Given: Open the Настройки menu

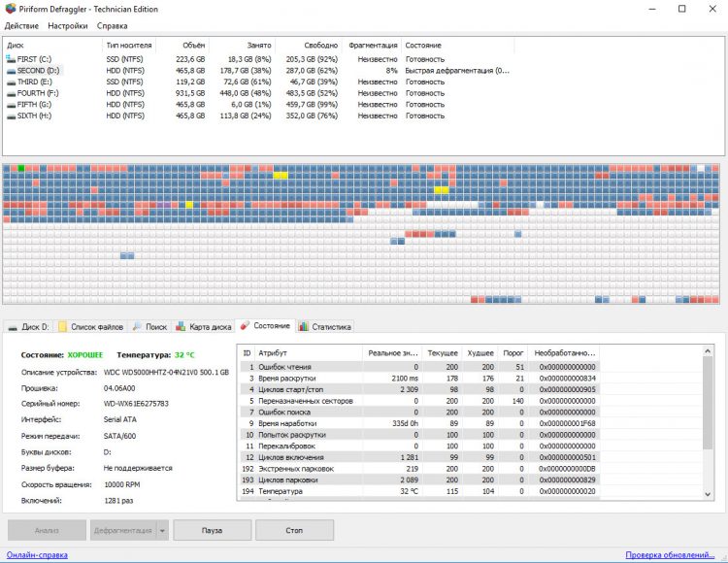Looking at the screenshot, I should tap(67, 25).
